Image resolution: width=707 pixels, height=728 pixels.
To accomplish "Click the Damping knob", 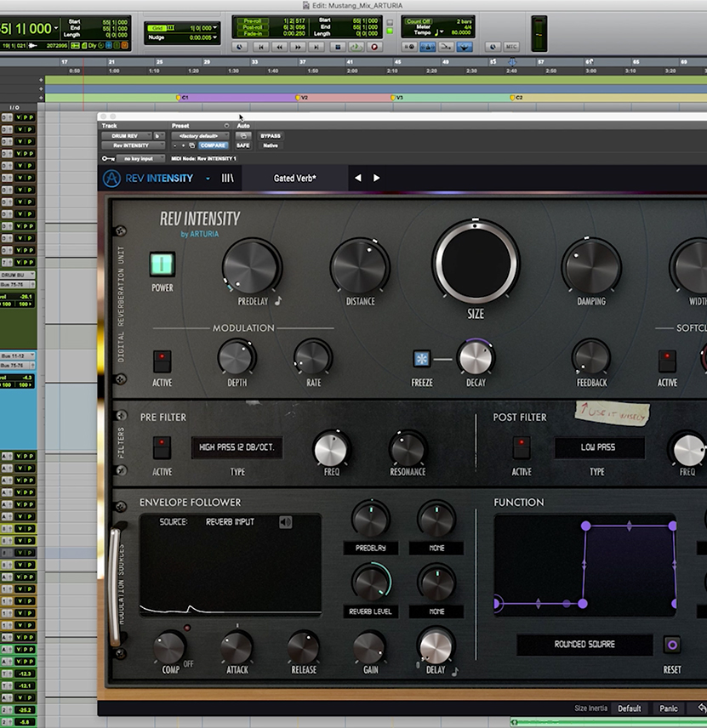I will (x=591, y=266).
